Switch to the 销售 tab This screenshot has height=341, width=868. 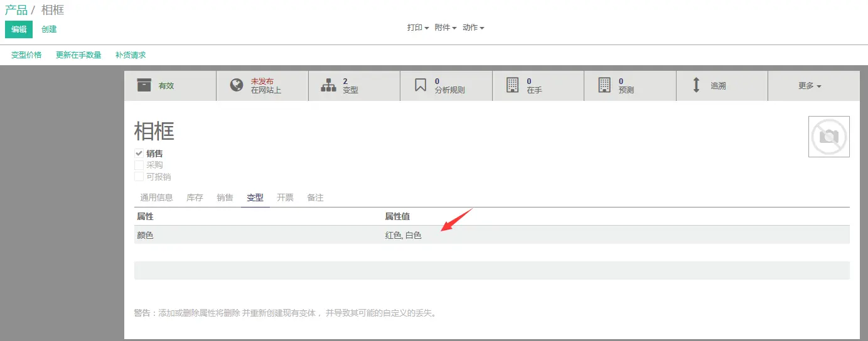225,197
